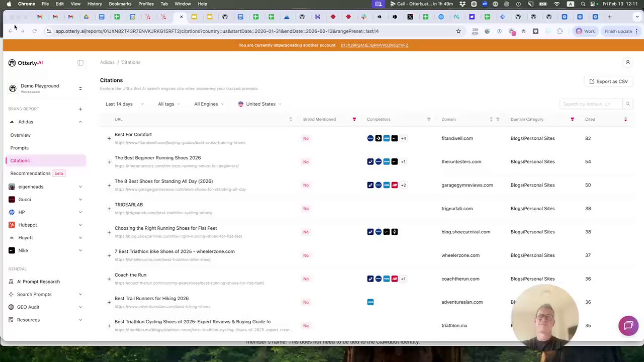This screenshot has width=644, height=362.
Task: Bookmark this page with the star
Action: click(x=458, y=31)
